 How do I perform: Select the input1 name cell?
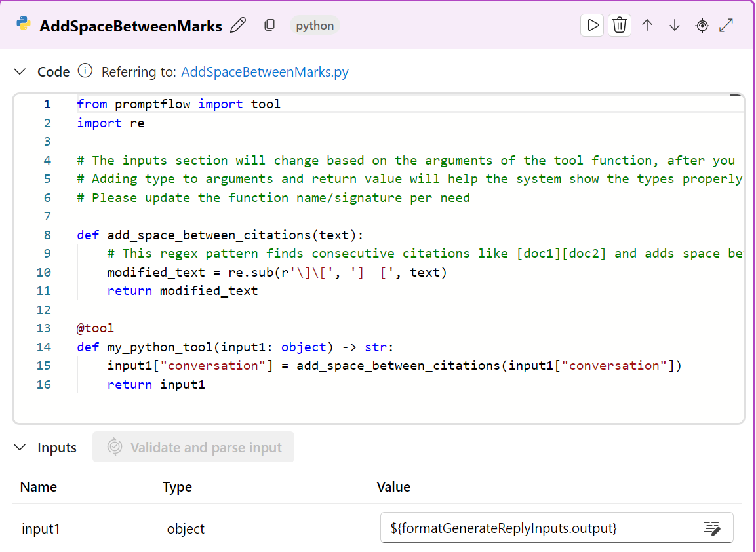(x=41, y=529)
